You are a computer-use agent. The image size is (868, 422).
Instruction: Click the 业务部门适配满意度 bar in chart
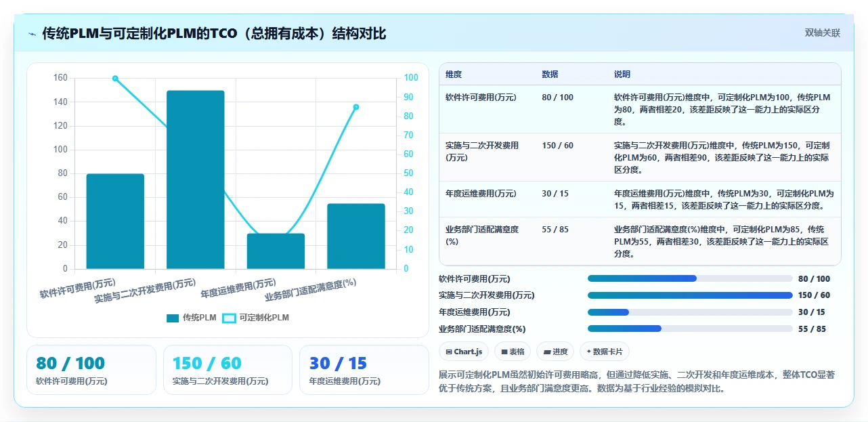click(x=356, y=236)
